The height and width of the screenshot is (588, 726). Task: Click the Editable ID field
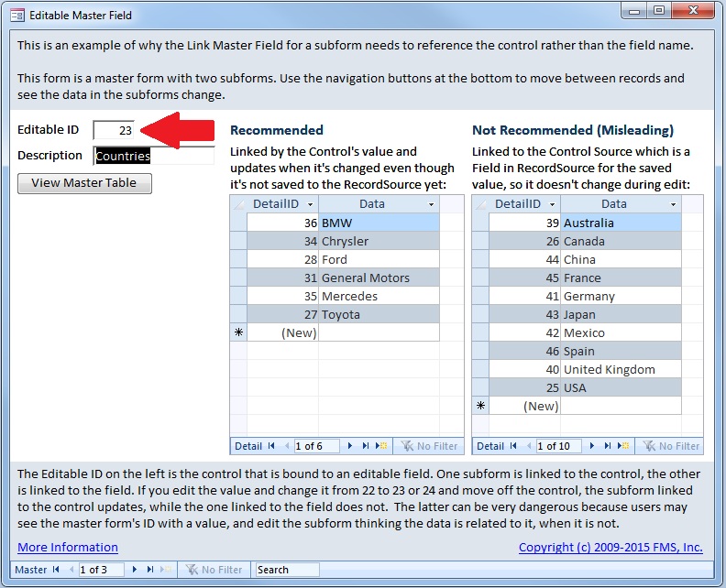[115, 131]
